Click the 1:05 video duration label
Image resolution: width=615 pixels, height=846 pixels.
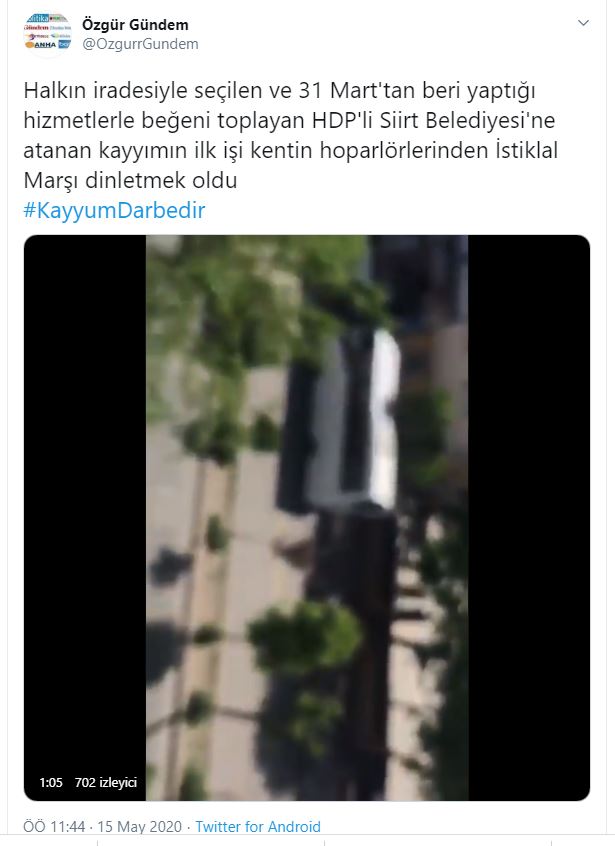51,782
